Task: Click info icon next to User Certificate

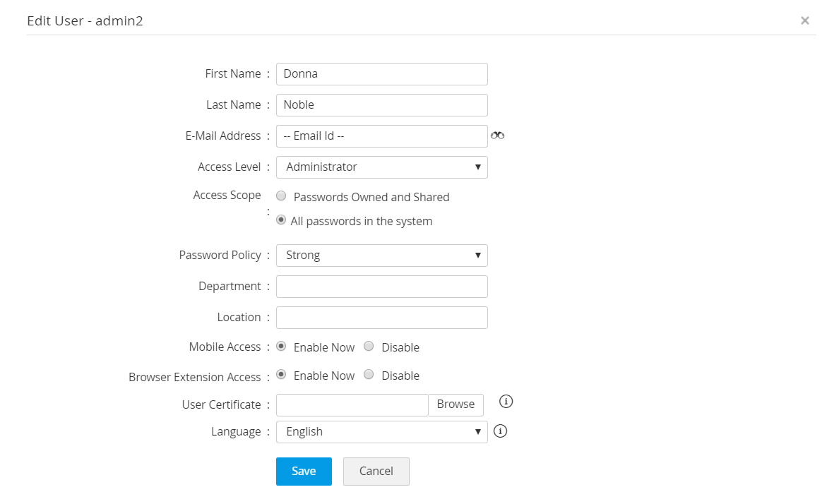Action: 506,402
